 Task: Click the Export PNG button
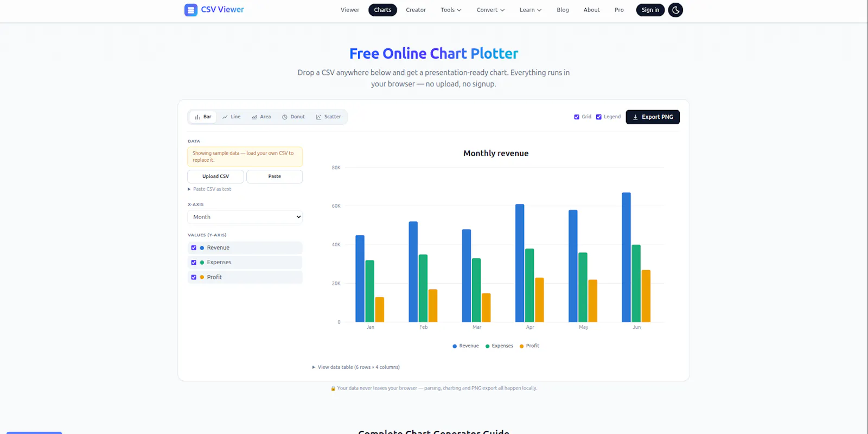[653, 117]
